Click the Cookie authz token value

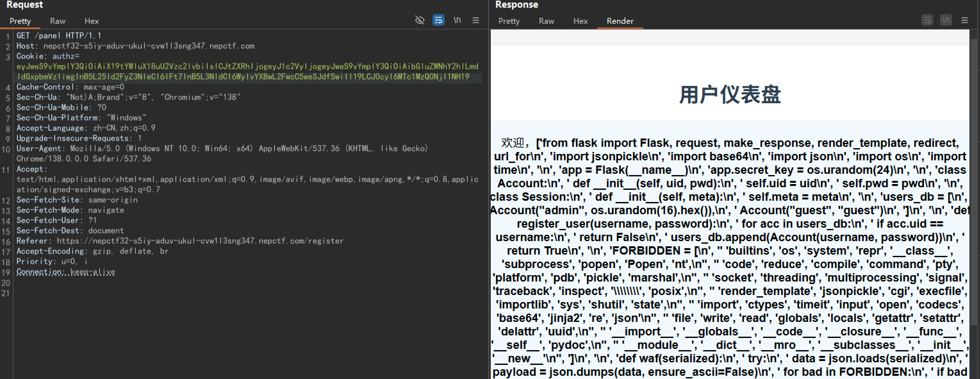click(x=247, y=72)
